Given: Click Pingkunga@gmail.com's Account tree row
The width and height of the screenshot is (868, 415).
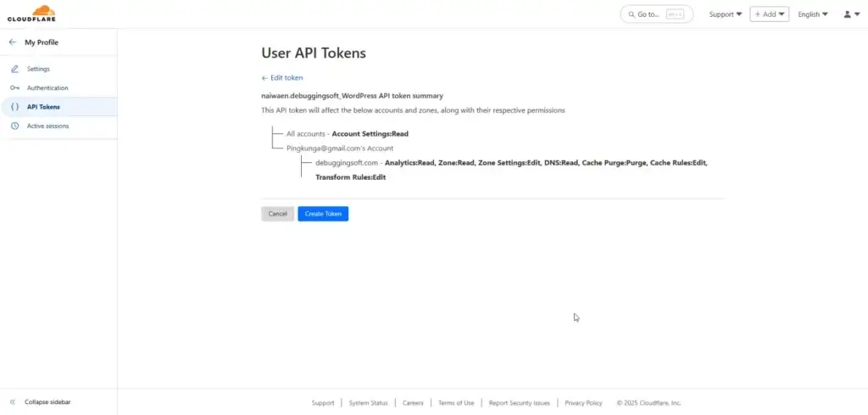Looking at the screenshot, I should (340, 149).
